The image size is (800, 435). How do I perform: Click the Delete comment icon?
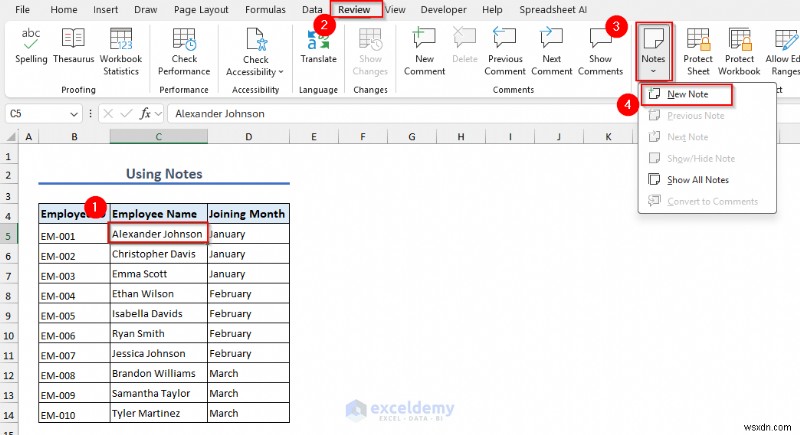coord(465,39)
